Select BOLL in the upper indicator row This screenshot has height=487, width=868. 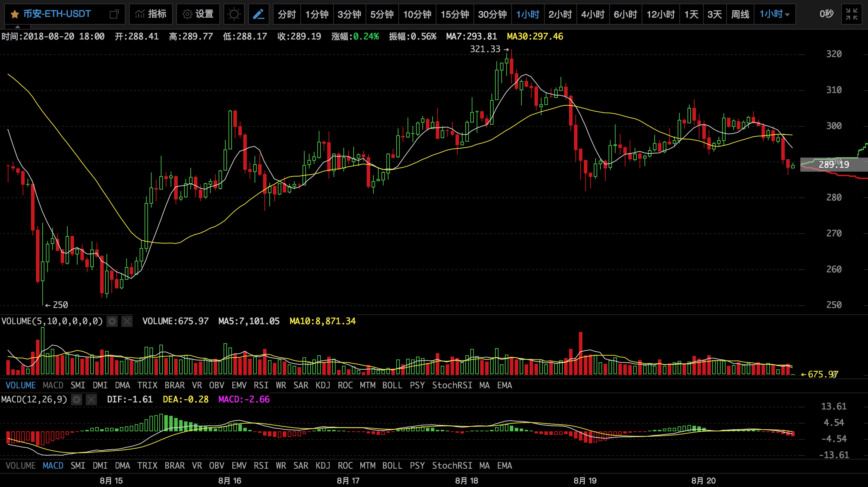392,385
